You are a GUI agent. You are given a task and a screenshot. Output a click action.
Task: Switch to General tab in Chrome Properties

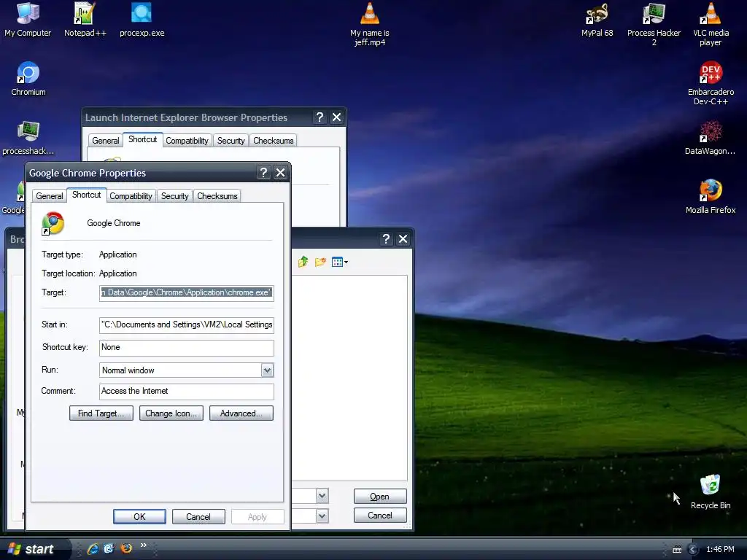coord(49,195)
